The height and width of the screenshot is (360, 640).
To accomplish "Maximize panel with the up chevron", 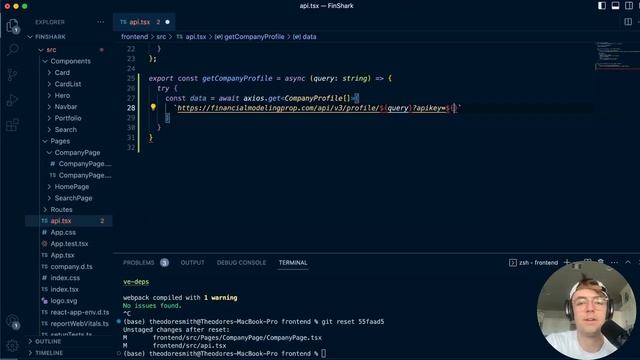I will (628, 262).
